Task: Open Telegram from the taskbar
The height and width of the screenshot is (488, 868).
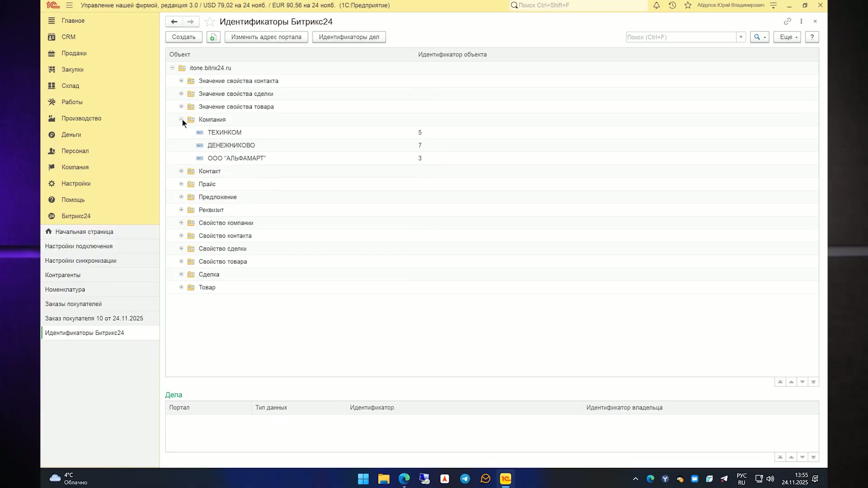Action: tap(465, 479)
